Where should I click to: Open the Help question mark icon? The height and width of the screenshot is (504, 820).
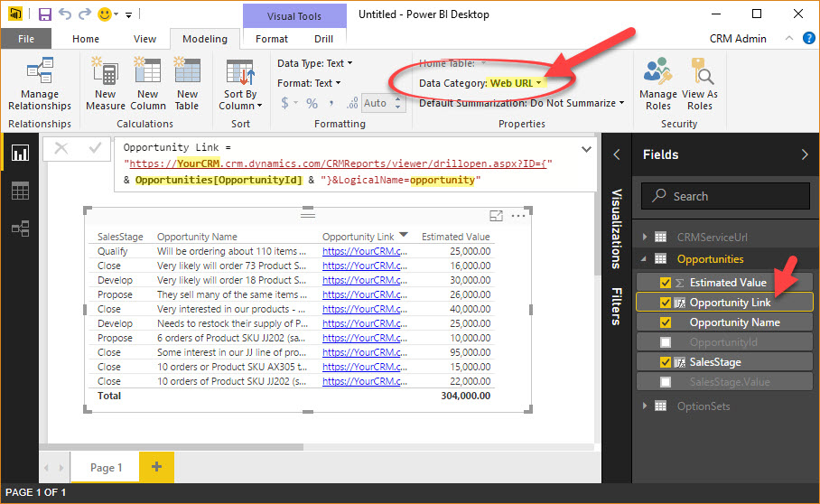pyautogui.click(x=808, y=38)
